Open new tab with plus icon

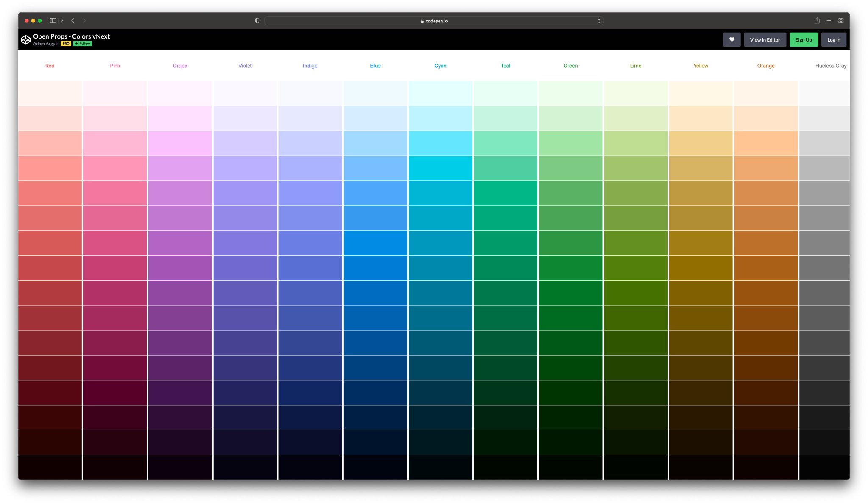pos(829,21)
